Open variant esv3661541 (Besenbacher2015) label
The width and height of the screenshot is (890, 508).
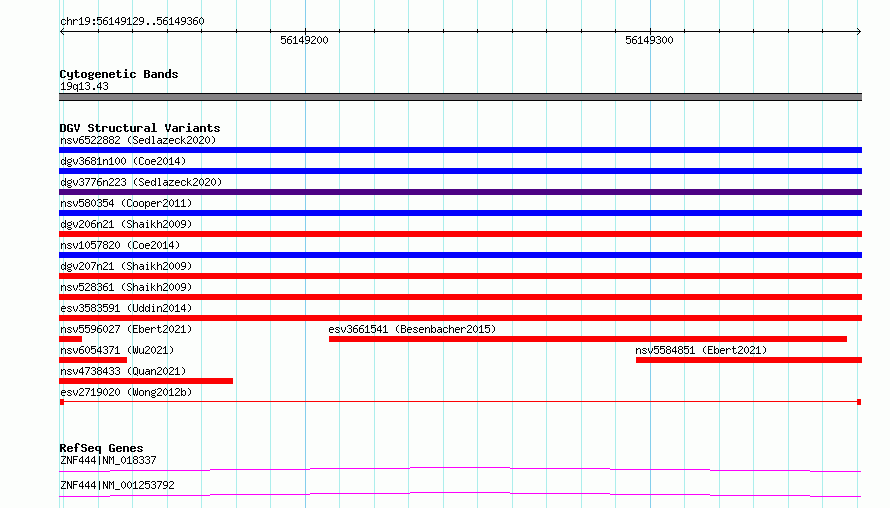coord(412,329)
